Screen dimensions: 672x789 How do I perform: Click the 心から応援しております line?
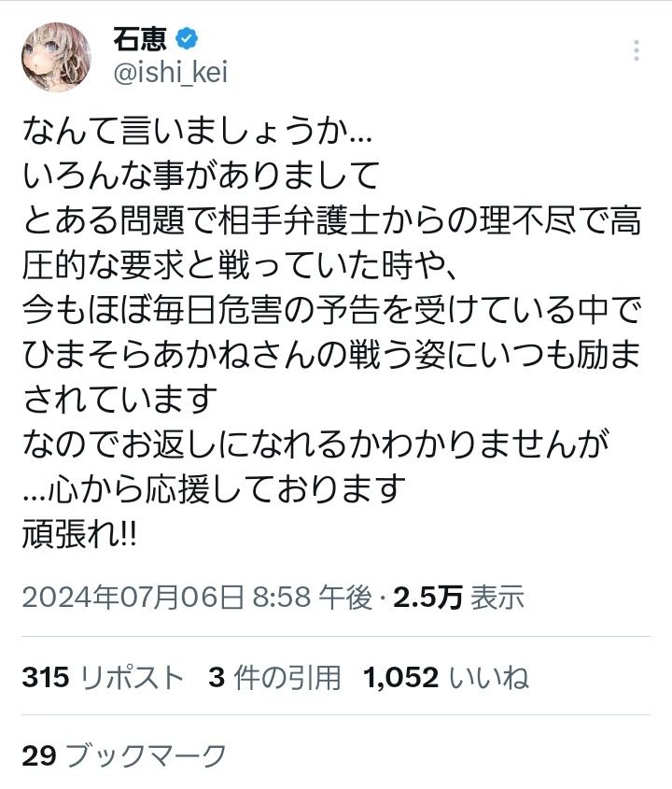[215, 488]
